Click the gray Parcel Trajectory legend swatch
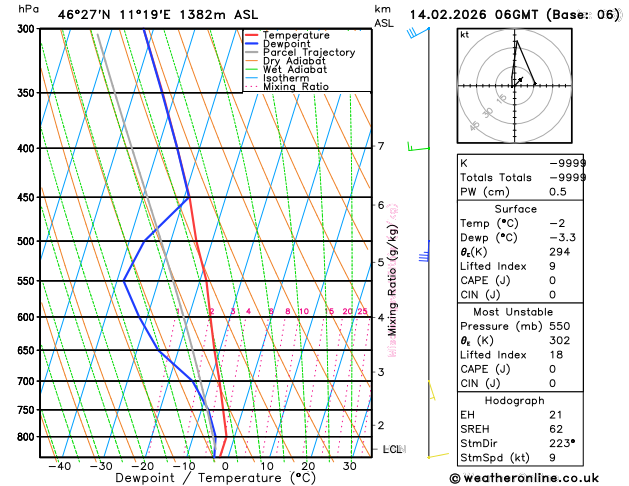This screenshot has height=486, width=629. pyautogui.click(x=251, y=53)
